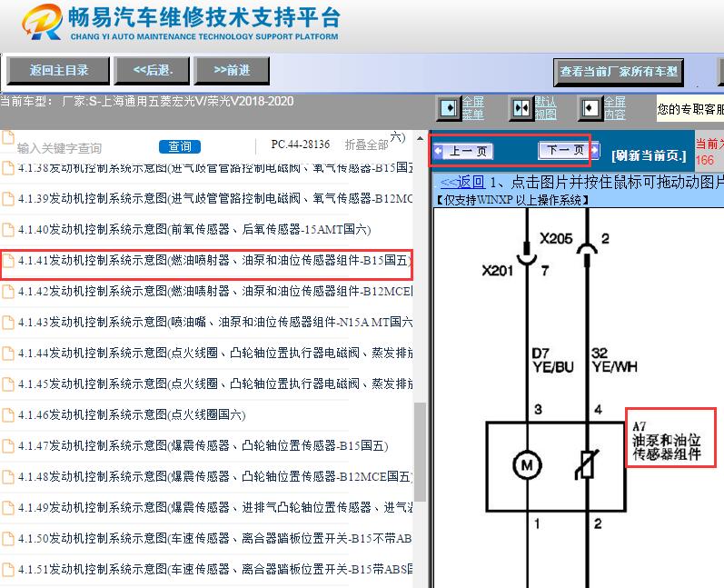The width and height of the screenshot is (724, 588).
Task: Click document icon beside item 4.1.51
Action: pos(8,570)
